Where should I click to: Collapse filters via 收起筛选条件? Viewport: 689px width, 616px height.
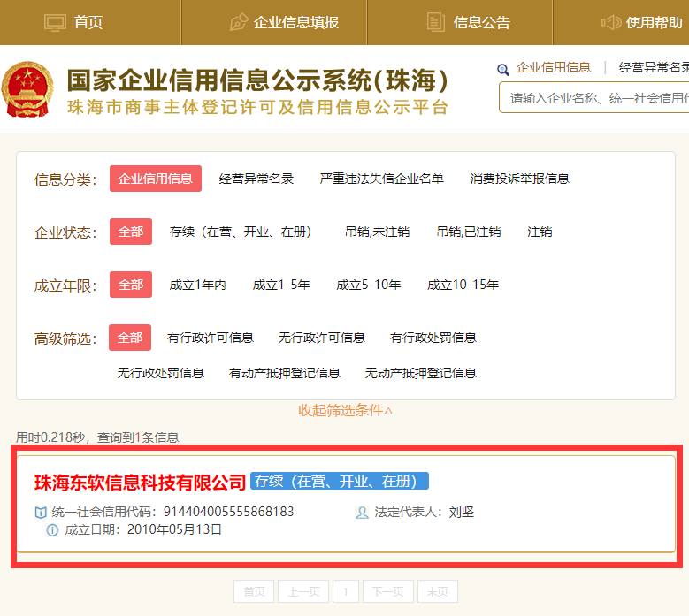(x=345, y=411)
